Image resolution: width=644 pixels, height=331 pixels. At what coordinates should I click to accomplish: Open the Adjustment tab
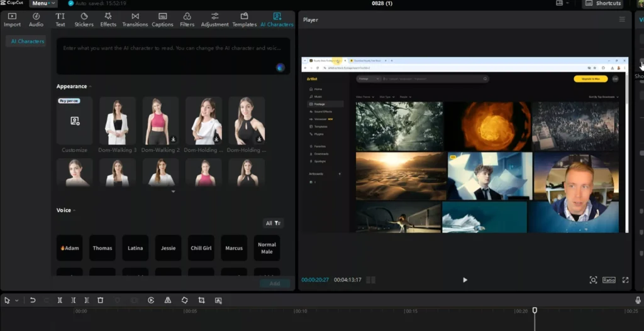[215, 19]
